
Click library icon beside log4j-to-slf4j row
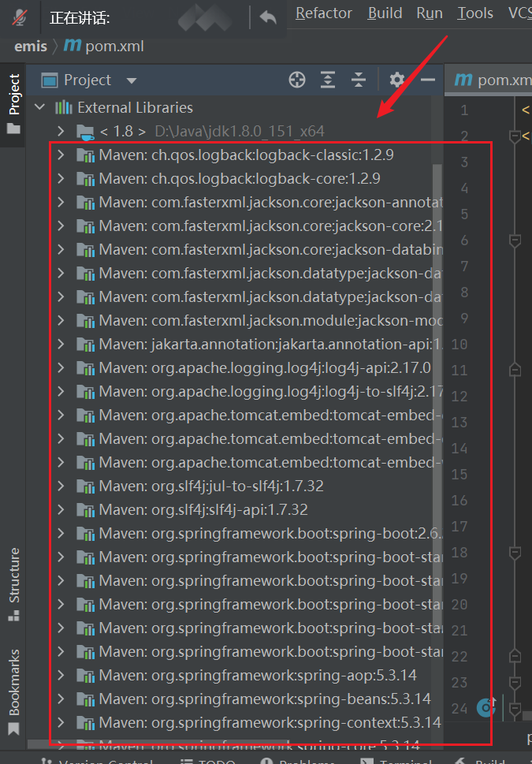pos(85,392)
